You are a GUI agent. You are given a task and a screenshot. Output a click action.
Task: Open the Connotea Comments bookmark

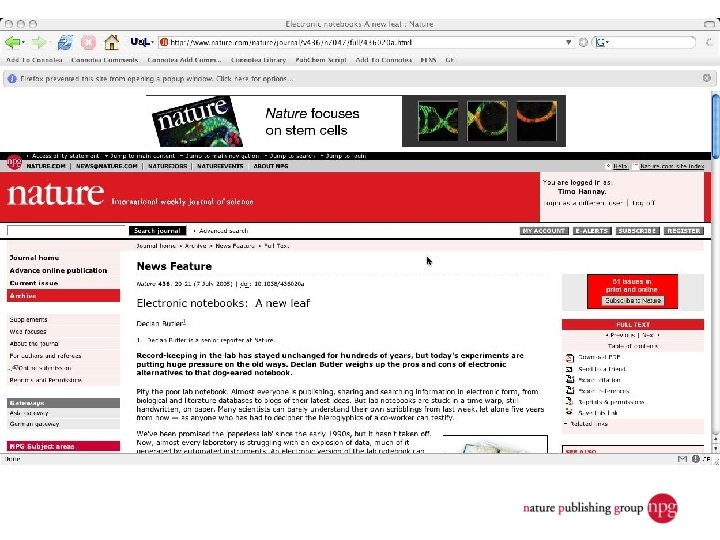tap(104, 60)
